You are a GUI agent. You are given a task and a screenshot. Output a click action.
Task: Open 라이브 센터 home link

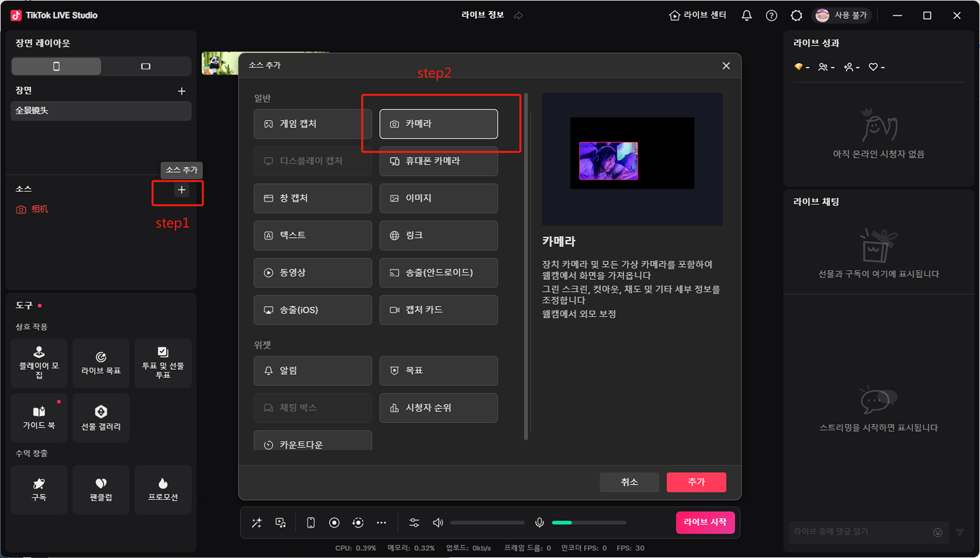click(x=697, y=15)
